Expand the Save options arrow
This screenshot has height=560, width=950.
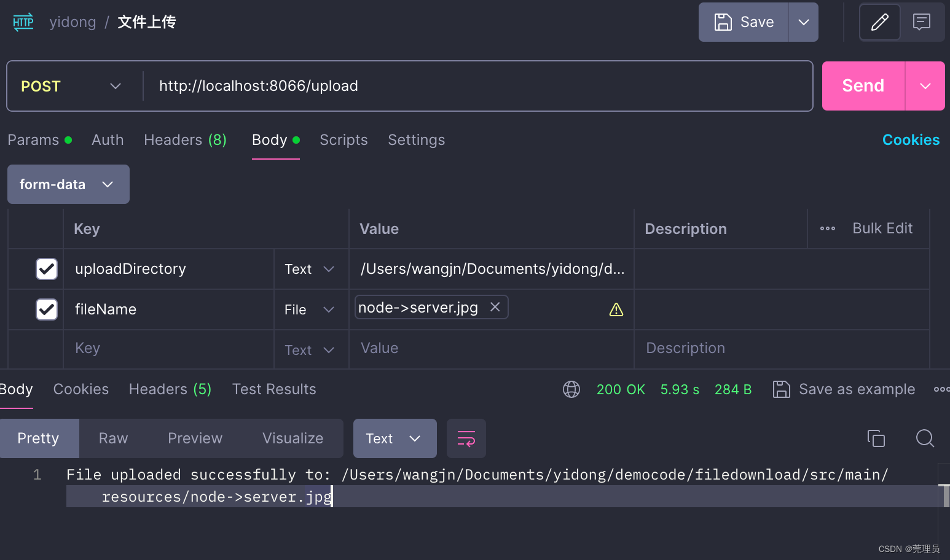803,22
